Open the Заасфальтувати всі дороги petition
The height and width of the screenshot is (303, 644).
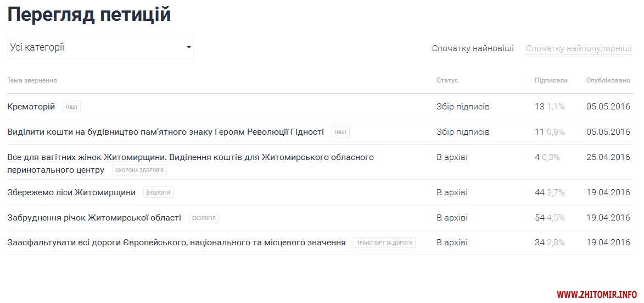176,243
